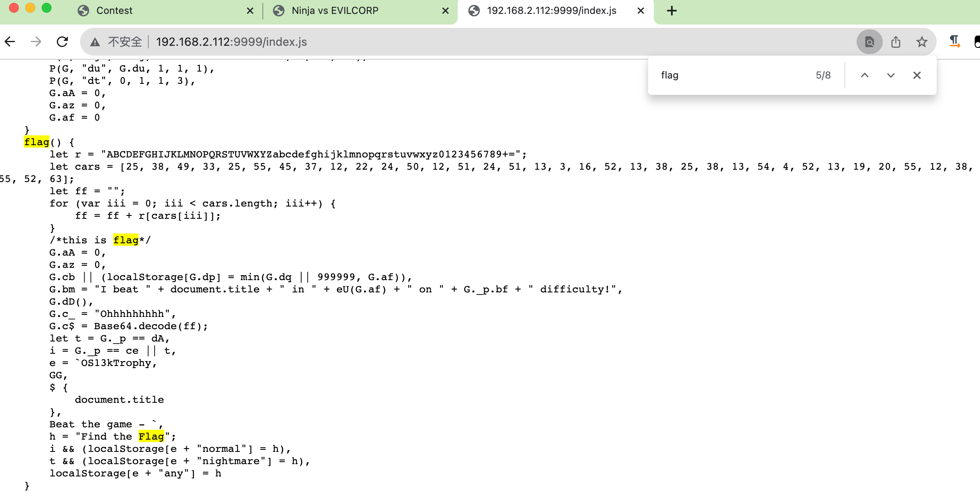Click the 'I beat' message line
This screenshot has width=980, height=494.
pyautogui.click(x=336, y=289)
